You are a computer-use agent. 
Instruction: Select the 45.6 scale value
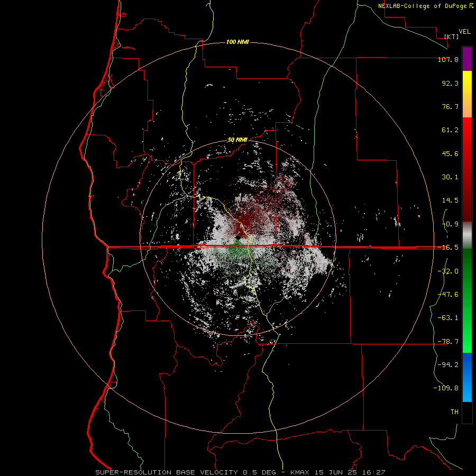tap(450, 153)
